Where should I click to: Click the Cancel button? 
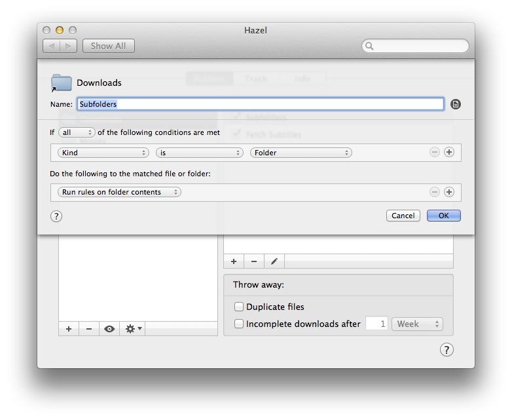pyautogui.click(x=403, y=216)
